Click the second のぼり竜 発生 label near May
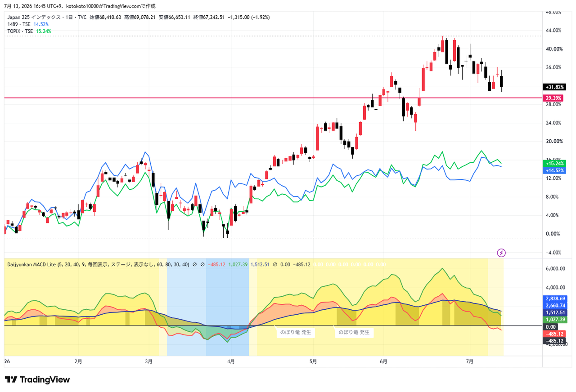The image size is (576, 392). [354, 333]
